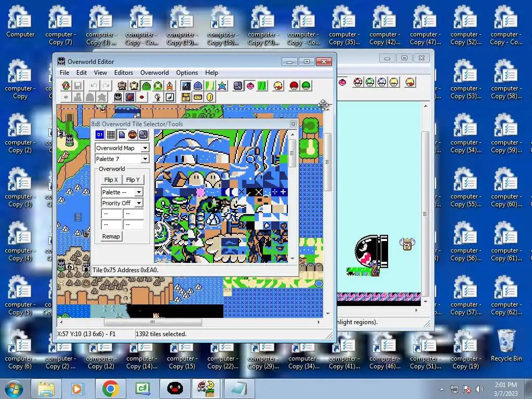Pick the pink tile in tile selector
This screenshot has height=399, width=532.
pos(201,192)
